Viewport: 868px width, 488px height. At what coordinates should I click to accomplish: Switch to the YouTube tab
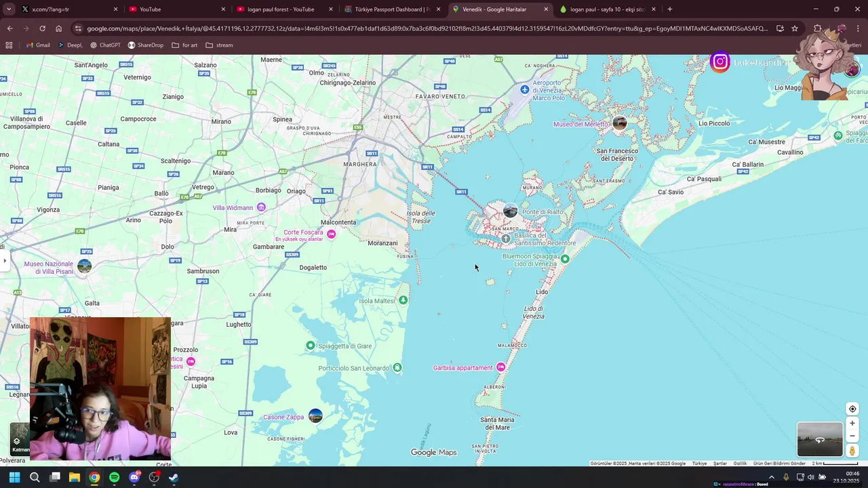coord(176,9)
